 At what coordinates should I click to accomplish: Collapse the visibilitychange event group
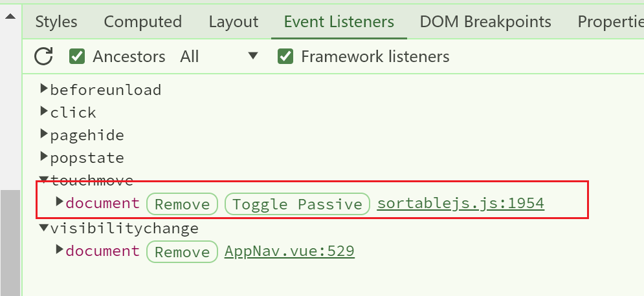tap(45, 228)
